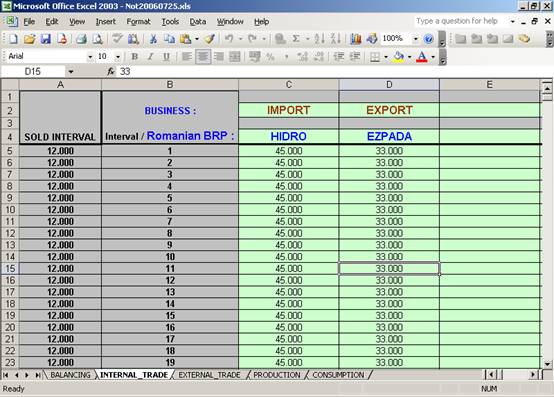Toggle Italic formatting

[x=151, y=57]
